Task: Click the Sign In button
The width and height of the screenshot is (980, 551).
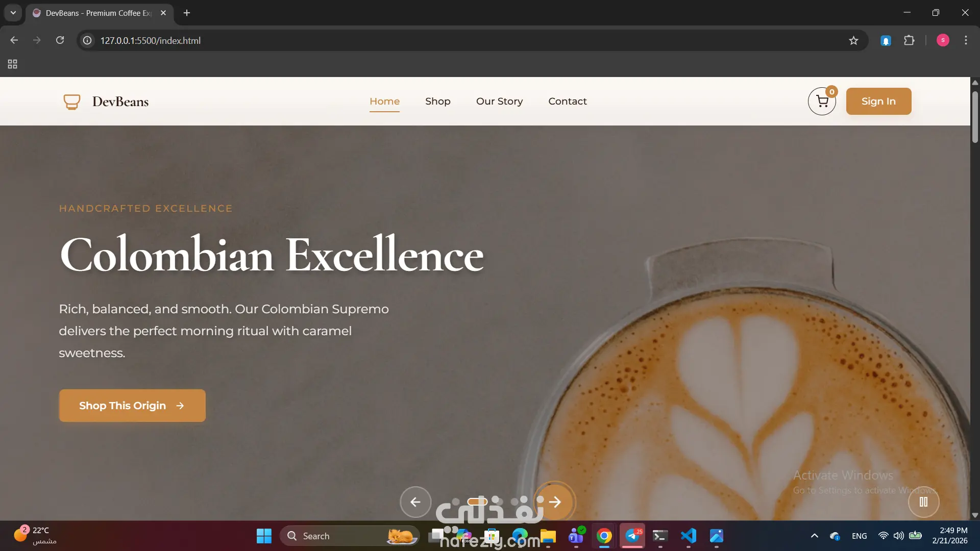Action: tap(878, 101)
